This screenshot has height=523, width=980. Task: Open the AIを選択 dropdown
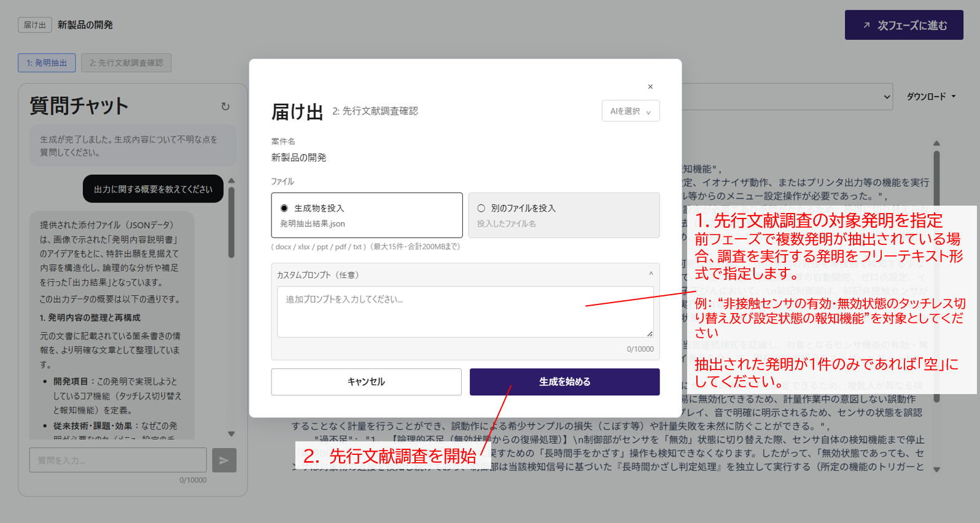(631, 111)
